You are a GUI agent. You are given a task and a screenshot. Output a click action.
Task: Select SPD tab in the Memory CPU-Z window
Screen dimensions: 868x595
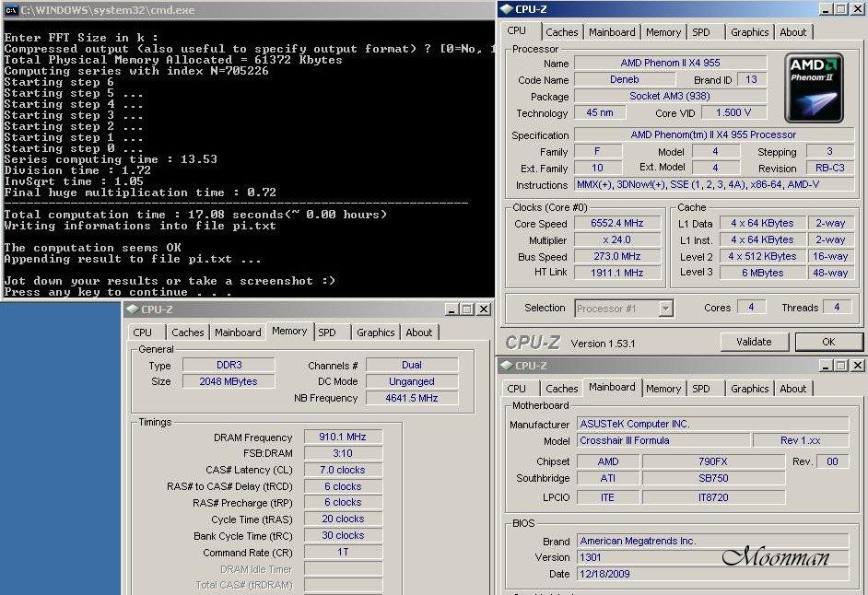327,332
